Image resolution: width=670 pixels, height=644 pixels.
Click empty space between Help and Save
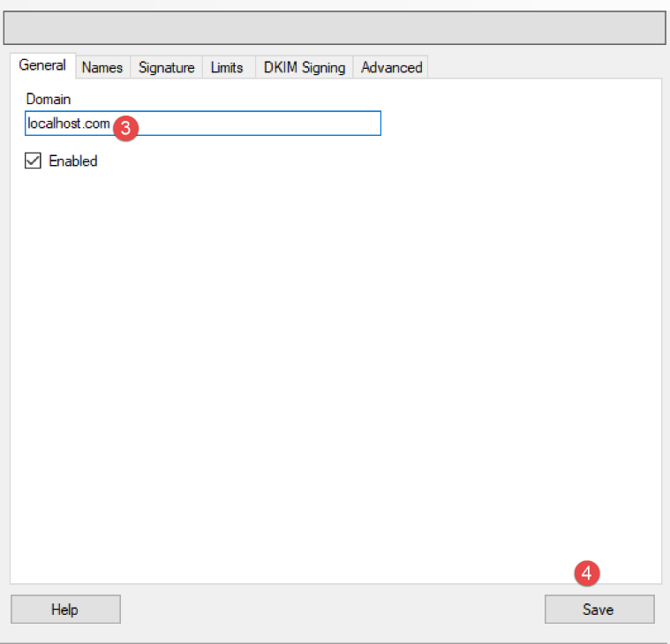pyautogui.click(x=331, y=610)
